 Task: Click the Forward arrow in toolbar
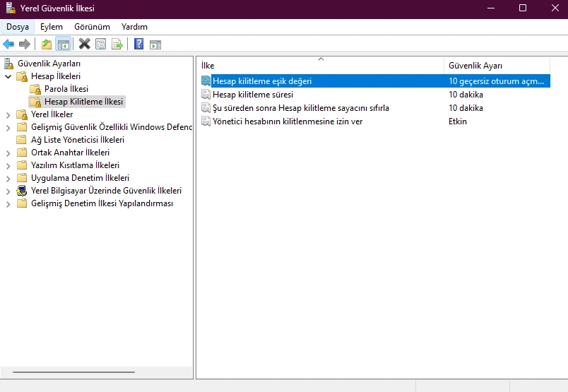(x=25, y=44)
